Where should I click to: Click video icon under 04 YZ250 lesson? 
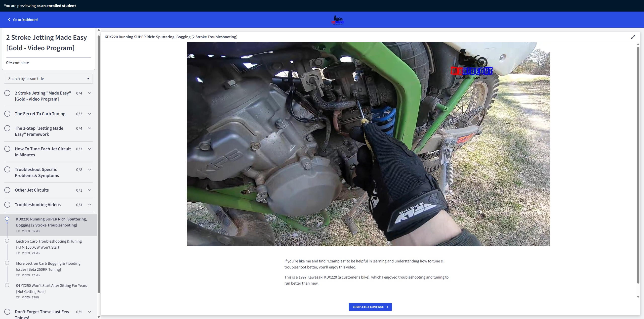point(18,297)
